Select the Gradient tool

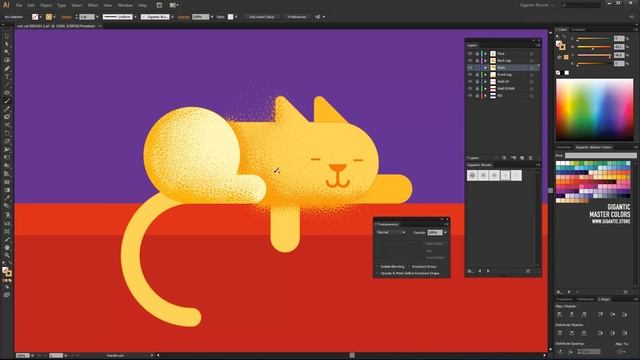(7, 190)
